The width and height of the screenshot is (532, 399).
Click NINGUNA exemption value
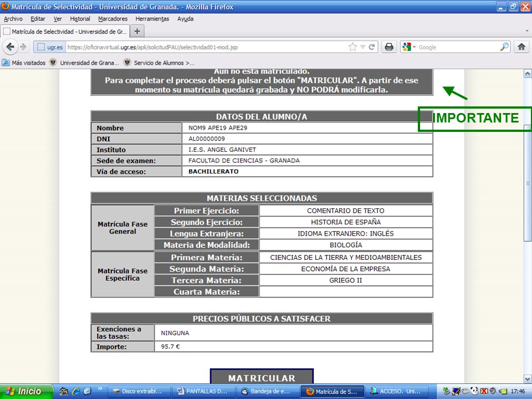175,333
